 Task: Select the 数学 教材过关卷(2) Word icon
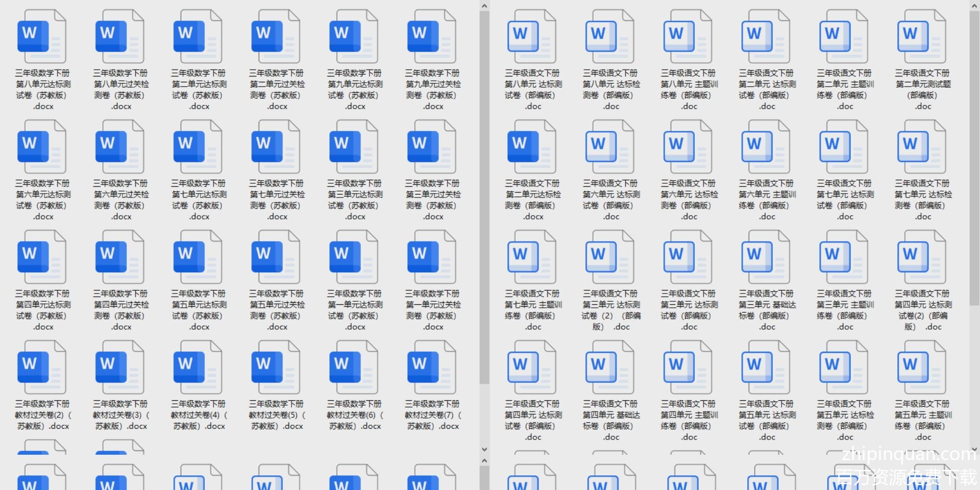tap(42, 367)
